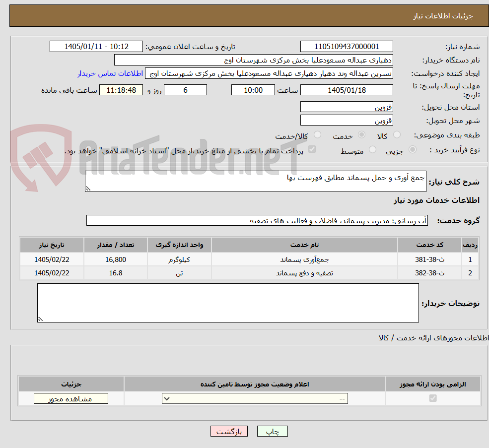The height and width of the screenshot is (448, 489).
Task: Click the اطلاعات خدمات مورد نیاز heading
Action: 436,200
